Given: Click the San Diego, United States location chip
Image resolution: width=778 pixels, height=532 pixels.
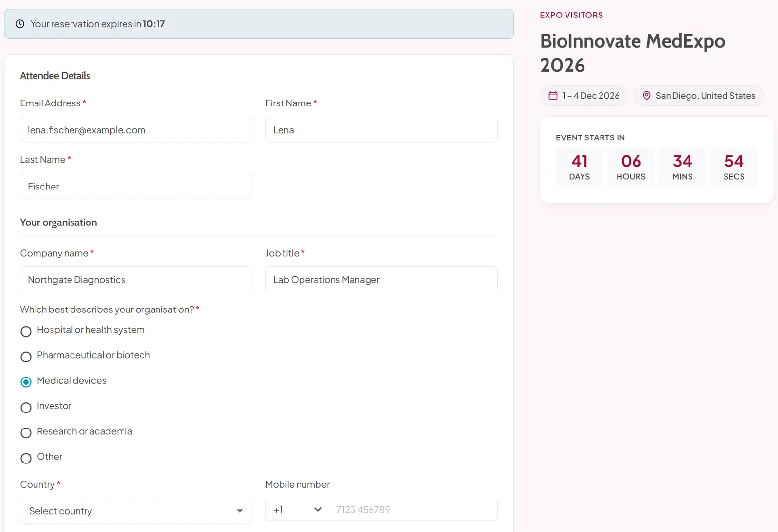Looking at the screenshot, I should click(698, 96).
